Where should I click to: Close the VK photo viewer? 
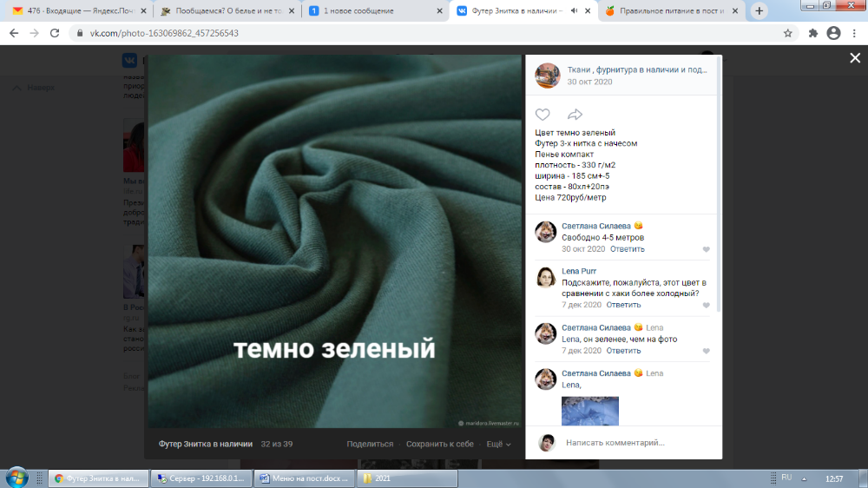coord(855,58)
